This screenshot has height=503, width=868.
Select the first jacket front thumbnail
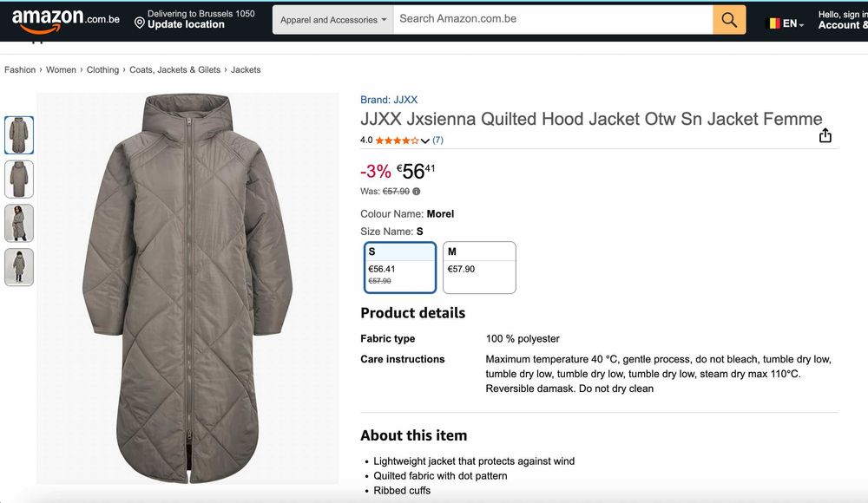19,134
